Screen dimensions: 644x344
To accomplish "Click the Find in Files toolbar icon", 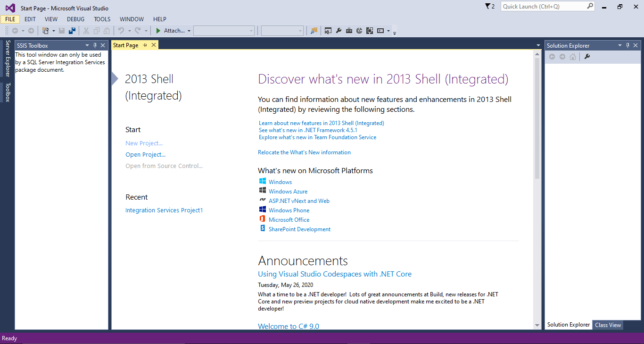I will pos(314,31).
